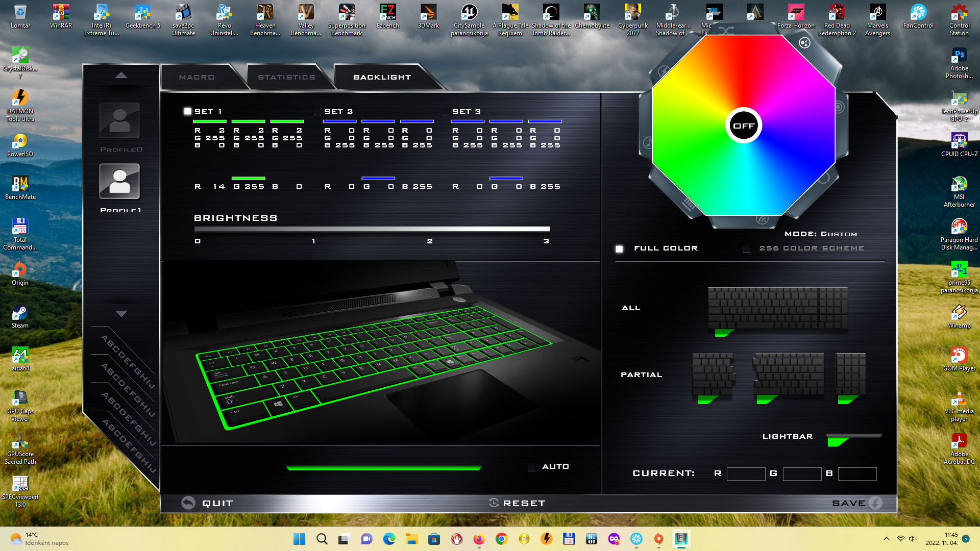Open CPUID CPU-Z desktop icon
Screen dimensions: 980x551
[959, 145]
